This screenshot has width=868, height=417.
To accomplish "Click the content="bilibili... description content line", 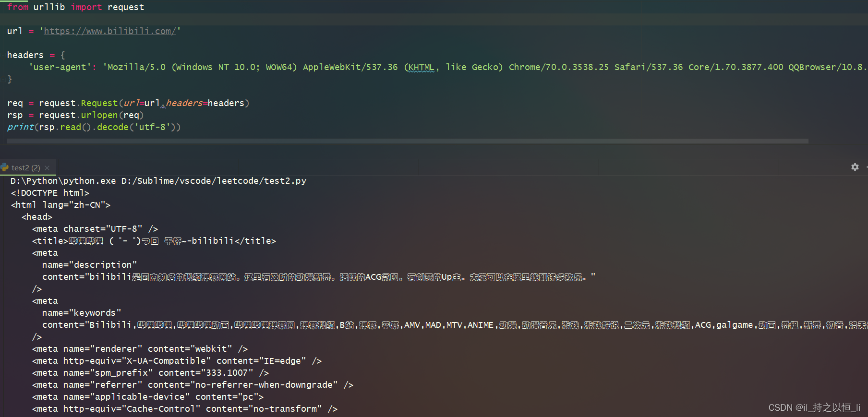I will coord(319,277).
